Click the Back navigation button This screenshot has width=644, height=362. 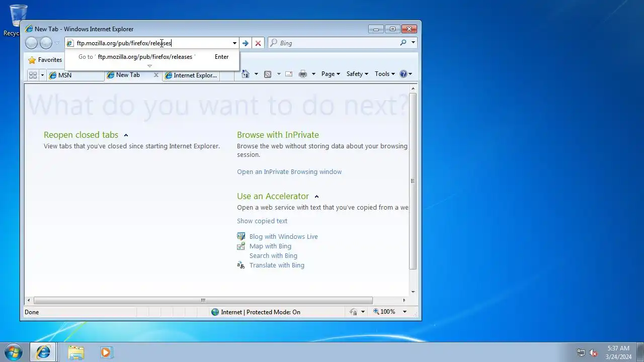point(32,43)
